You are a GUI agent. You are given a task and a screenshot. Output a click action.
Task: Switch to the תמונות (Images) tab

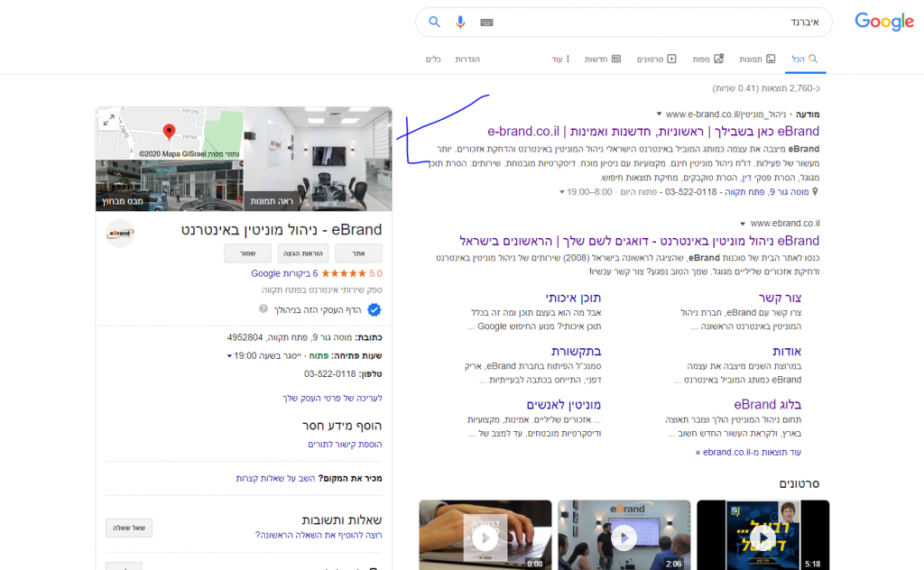[757, 59]
